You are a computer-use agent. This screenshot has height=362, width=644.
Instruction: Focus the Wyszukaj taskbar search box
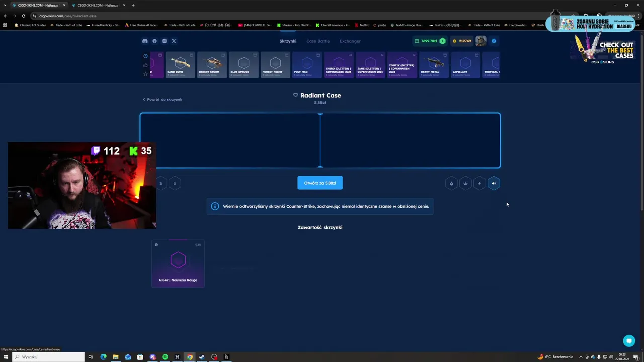tap(48, 357)
